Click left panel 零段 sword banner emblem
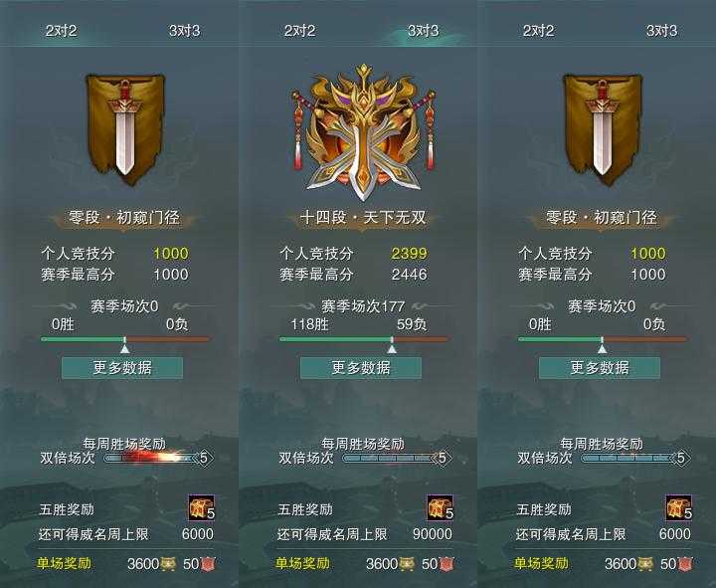Screen dimensions: 716x588 point(125,128)
